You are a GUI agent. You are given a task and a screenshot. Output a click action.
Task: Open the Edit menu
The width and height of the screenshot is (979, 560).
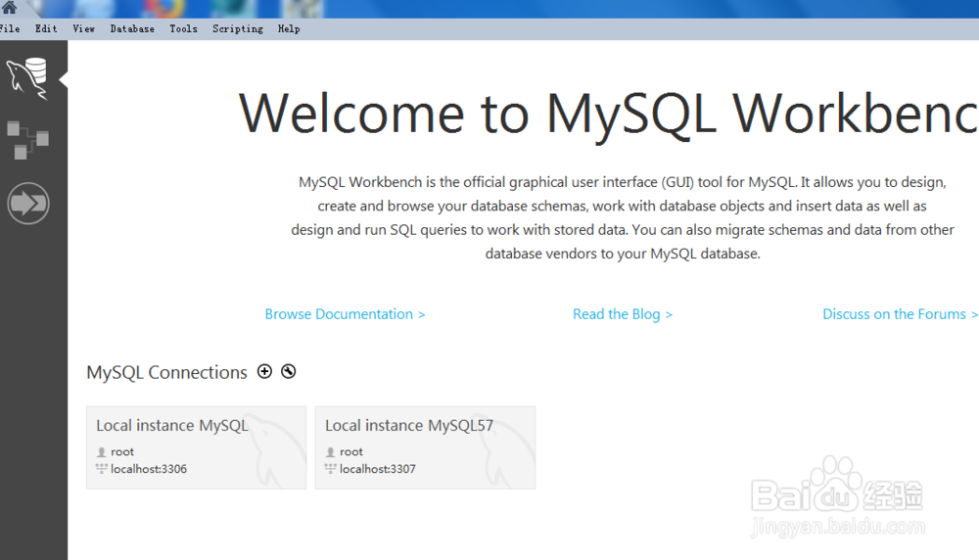pyautogui.click(x=46, y=28)
